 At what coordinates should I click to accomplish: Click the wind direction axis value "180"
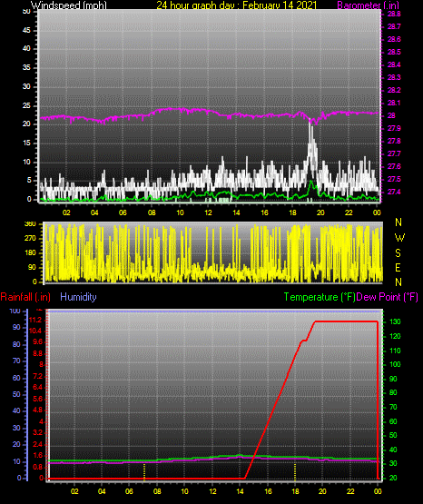pyautogui.click(x=30, y=253)
